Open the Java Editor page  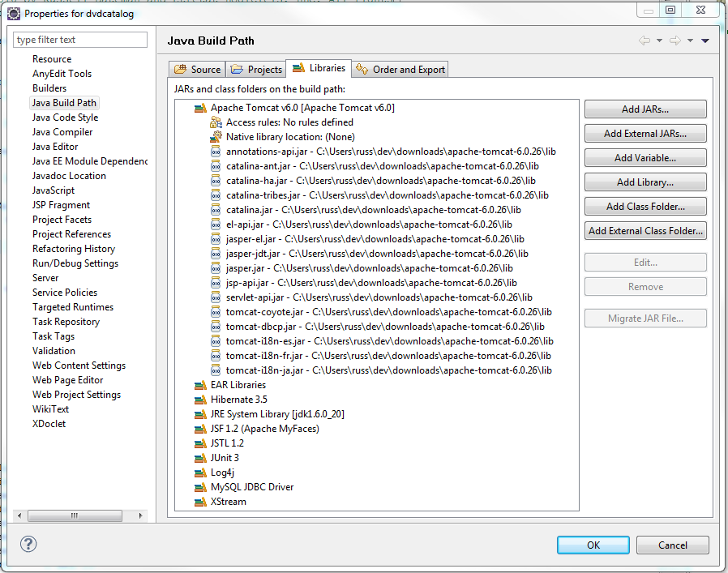(x=55, y=147)
